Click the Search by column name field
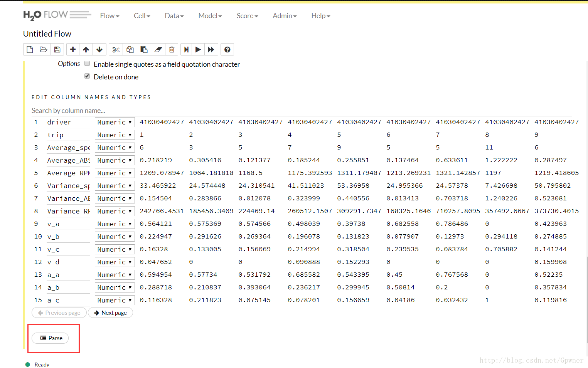588x368 pixels. (302, 111)
